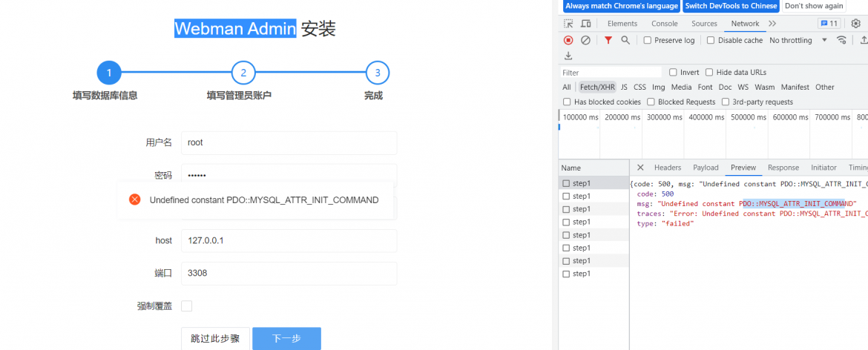Check 3rd-party requests option

[726, 102]
